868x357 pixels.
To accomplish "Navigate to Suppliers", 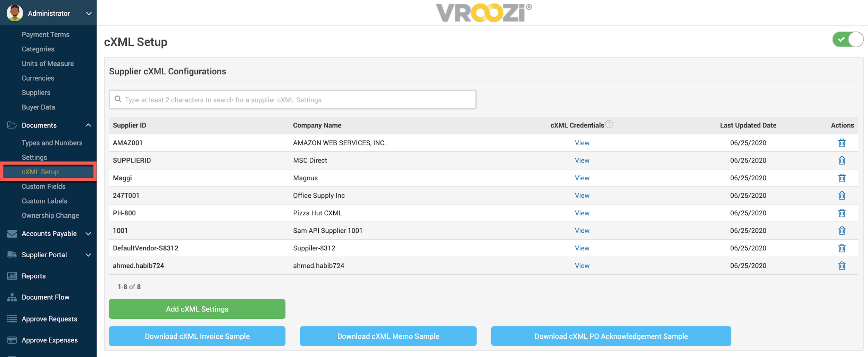I will pos(36,93).
